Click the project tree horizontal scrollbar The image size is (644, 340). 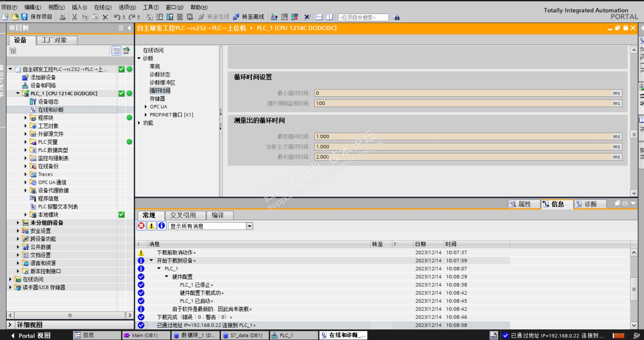70,315
